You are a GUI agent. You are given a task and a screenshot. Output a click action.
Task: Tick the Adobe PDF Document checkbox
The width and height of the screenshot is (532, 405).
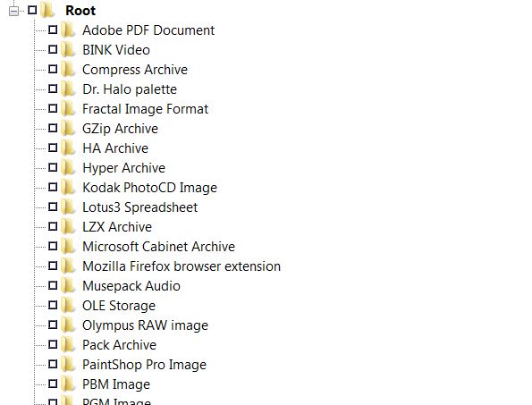(53, 30)
